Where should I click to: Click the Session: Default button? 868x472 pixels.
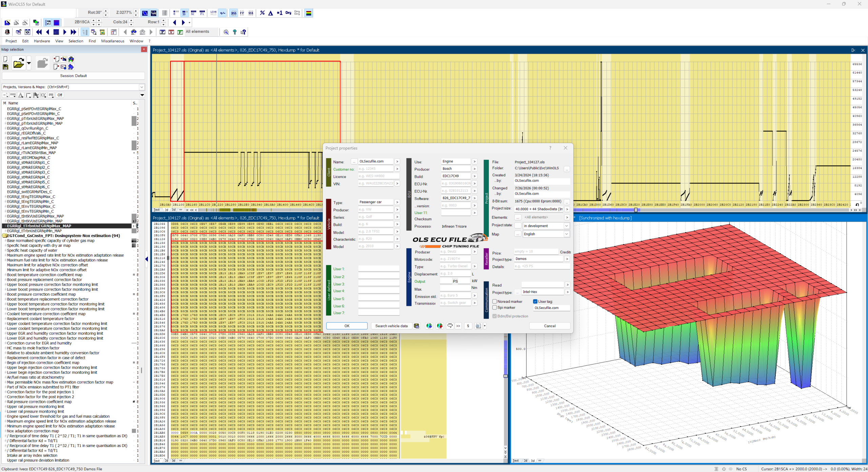tap(73, 76)
